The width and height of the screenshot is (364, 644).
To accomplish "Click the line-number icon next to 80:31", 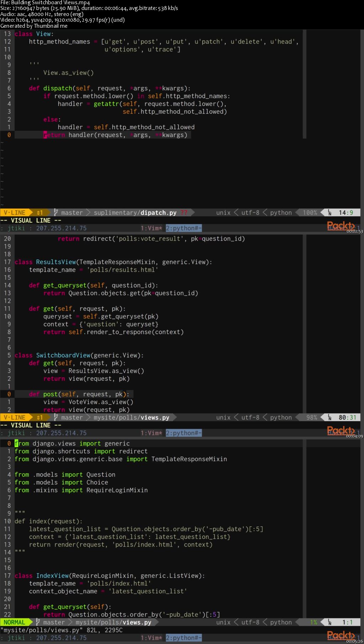I will coord(330,417).
